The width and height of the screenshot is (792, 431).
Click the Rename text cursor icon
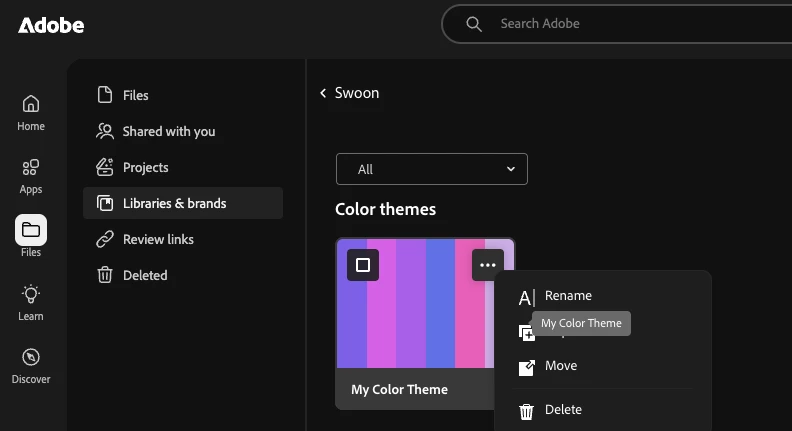coord(526,298)
